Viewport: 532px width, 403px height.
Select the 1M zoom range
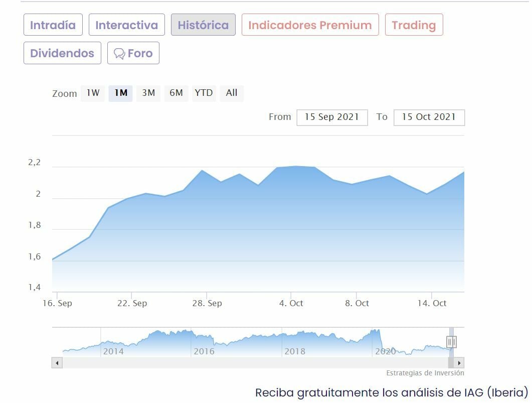coord(120,93)
